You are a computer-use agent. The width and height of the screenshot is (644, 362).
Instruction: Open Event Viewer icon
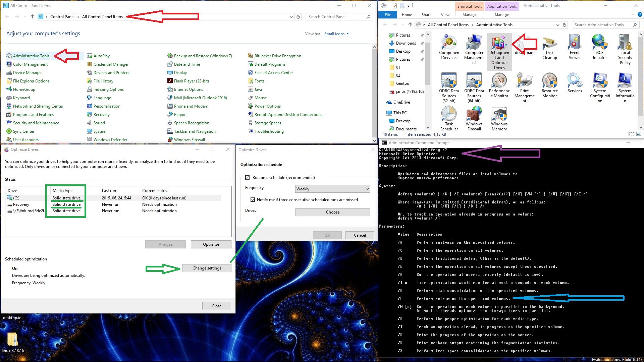point(575,47)
